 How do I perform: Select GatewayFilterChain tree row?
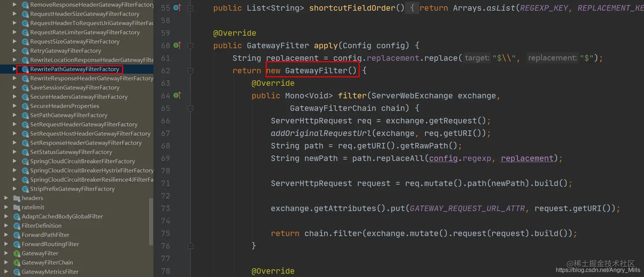click(x=77, y=263)
